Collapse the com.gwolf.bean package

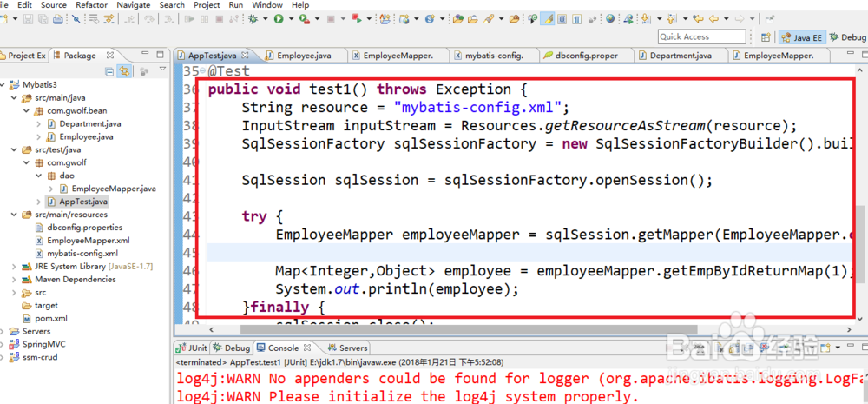tap(26, 111)
